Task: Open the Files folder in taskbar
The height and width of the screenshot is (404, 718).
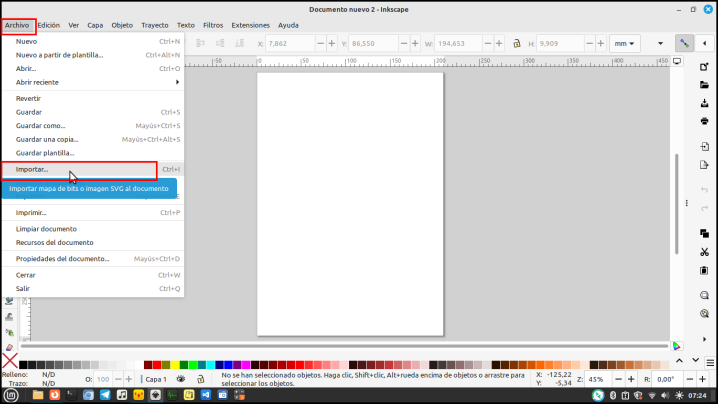Action: click(x=38, y=395)
